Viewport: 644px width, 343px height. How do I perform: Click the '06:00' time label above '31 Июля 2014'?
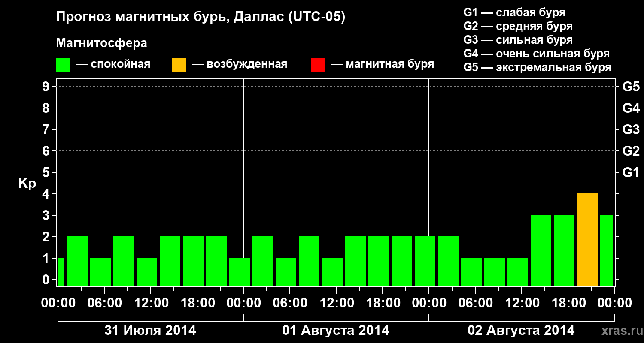[x=105, y=303]
